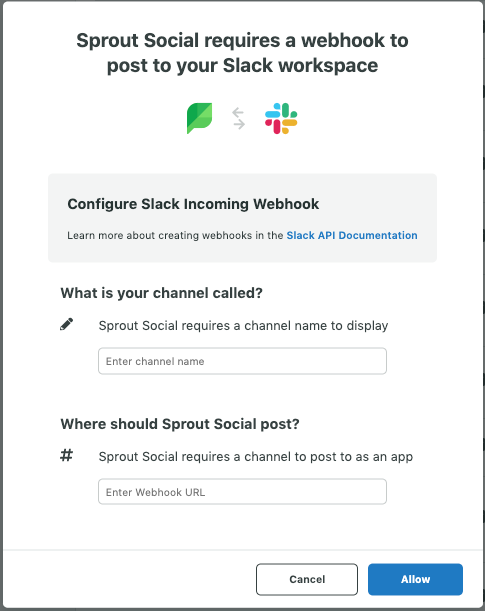
Task: Cancel the webhook setup dialog
Action: (307, 579)
